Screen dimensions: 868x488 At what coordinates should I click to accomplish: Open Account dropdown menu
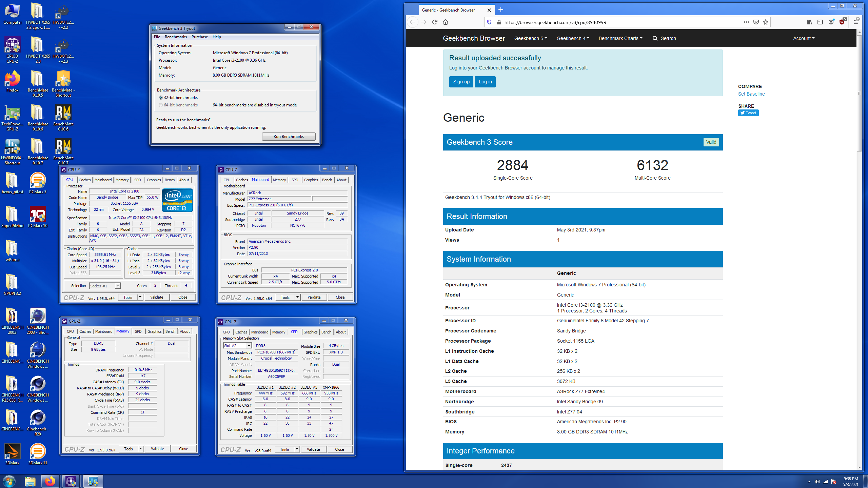coord(804,38)
